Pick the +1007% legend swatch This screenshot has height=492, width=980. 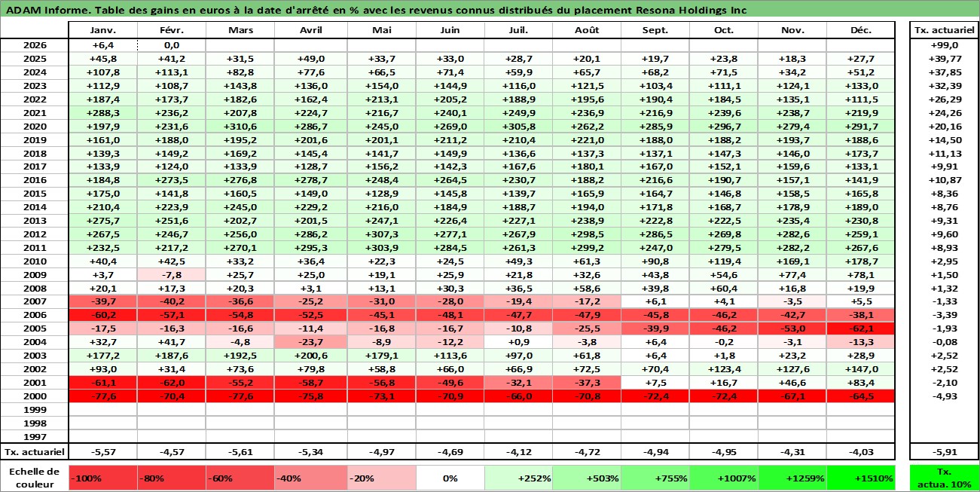coord(724,477)
